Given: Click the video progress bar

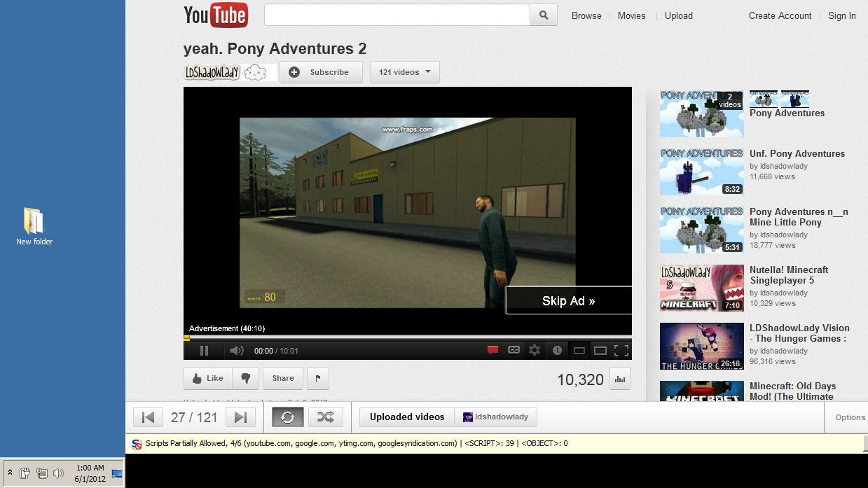Looking at the screenshot, I should (408, 337).
